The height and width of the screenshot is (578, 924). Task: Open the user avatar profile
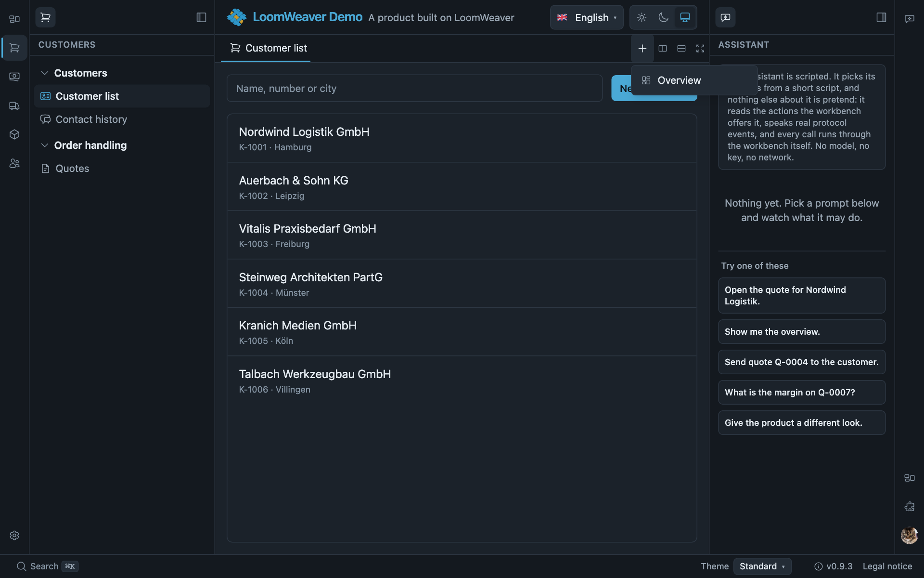(x=909, y=535)
